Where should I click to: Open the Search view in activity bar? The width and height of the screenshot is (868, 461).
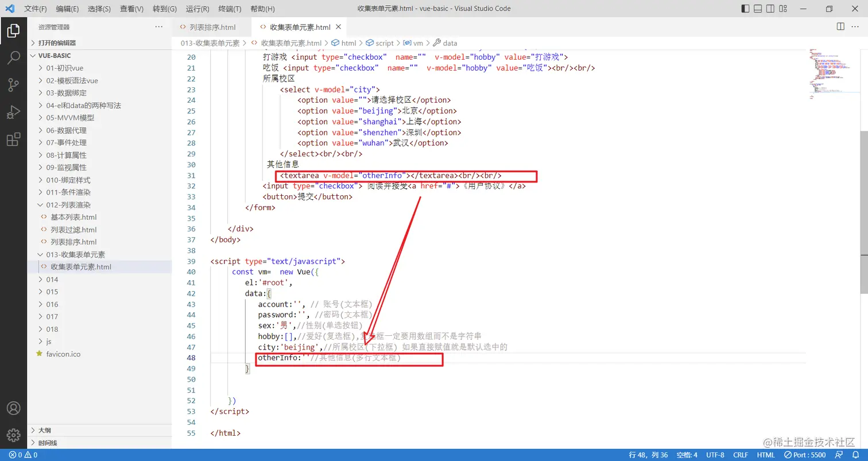pyautogui.click(x=13, y=58)
